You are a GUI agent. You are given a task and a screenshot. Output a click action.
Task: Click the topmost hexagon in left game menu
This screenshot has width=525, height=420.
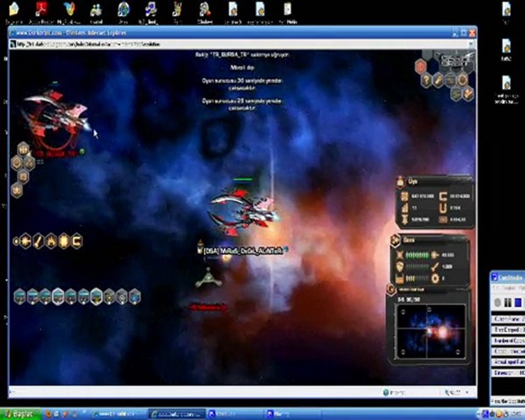23,149
